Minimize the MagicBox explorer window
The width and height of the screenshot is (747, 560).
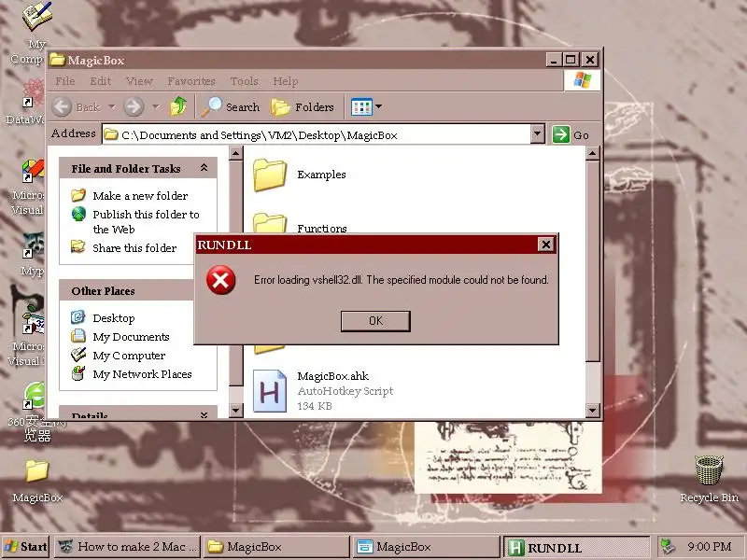tap(553, 60)
